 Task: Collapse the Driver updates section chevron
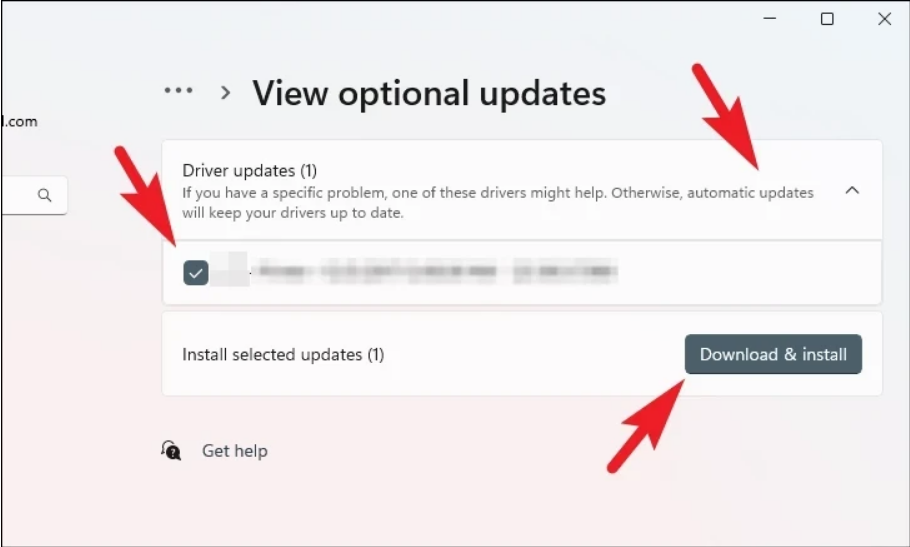tap(852, 190)
